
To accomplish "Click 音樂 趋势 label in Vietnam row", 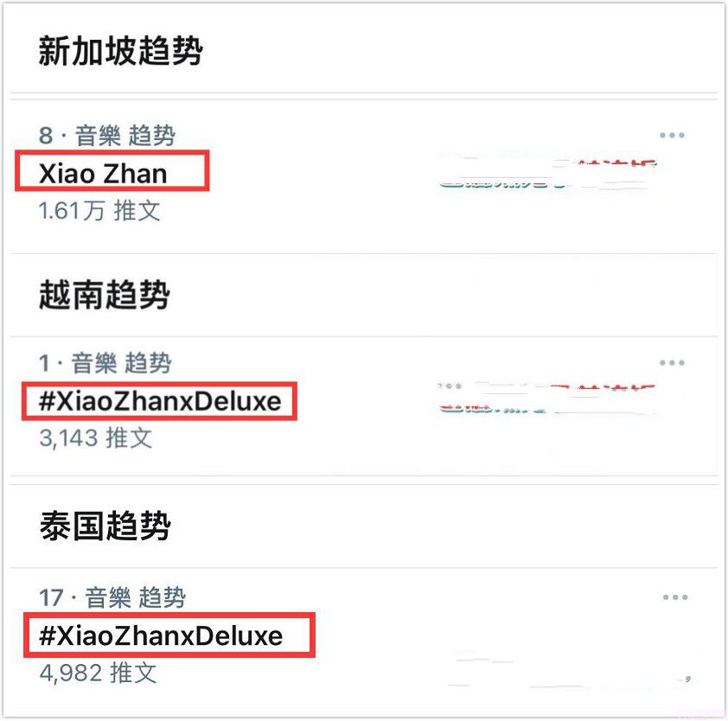I will click(x=121, y=362).
